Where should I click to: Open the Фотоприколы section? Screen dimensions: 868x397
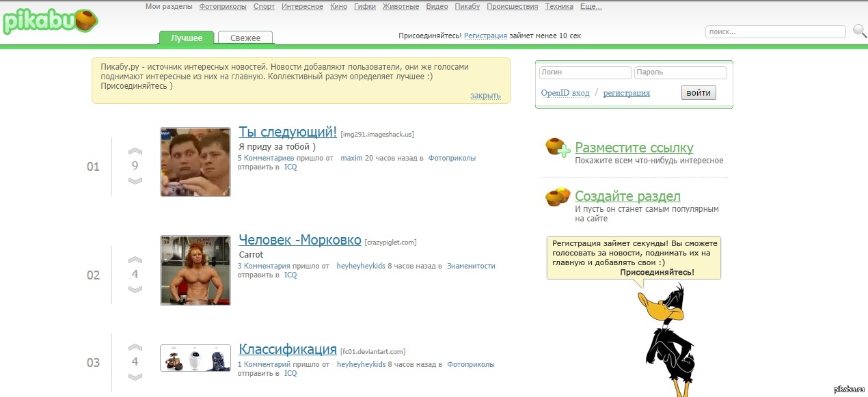pyautogui.click(x=223, y=6)
